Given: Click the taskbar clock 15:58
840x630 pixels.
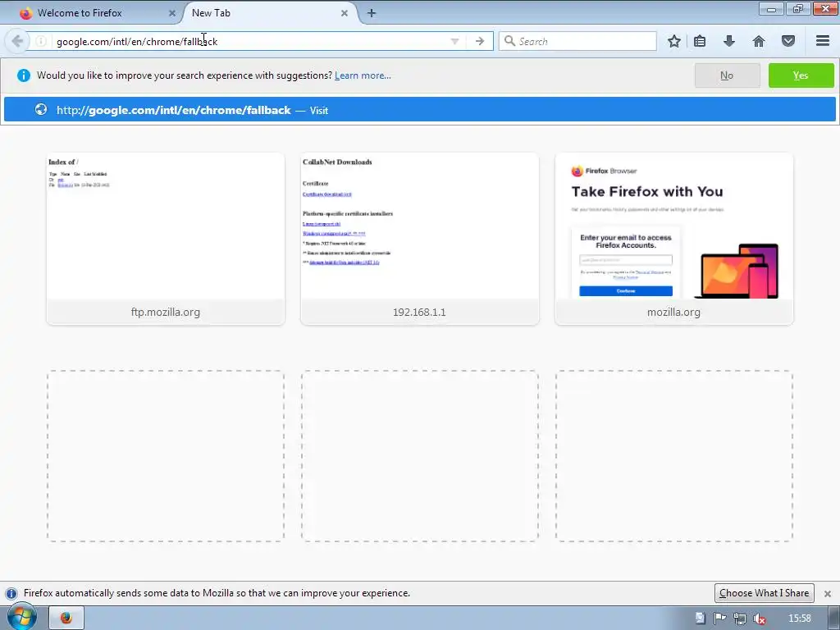Looking at the screenshot, I should pyautogui.click(x=799, y=619).
